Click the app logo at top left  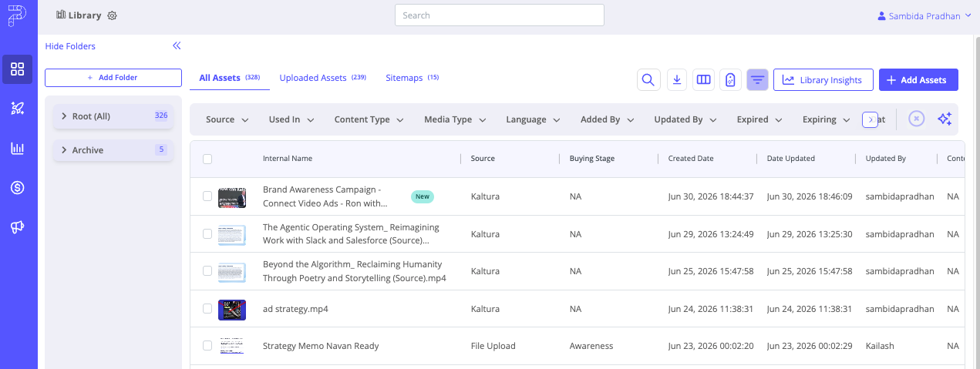point(18,17)
